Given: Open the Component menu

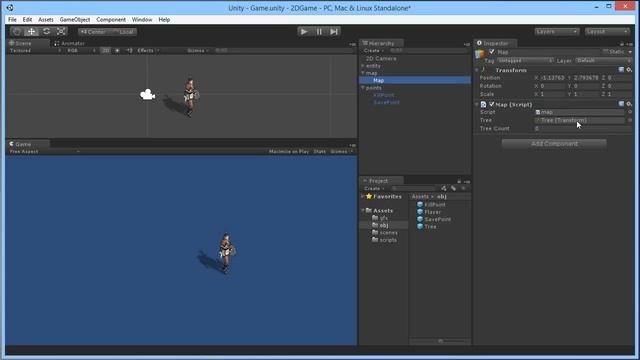Looking at the screenshot, I should pos(111,20).
